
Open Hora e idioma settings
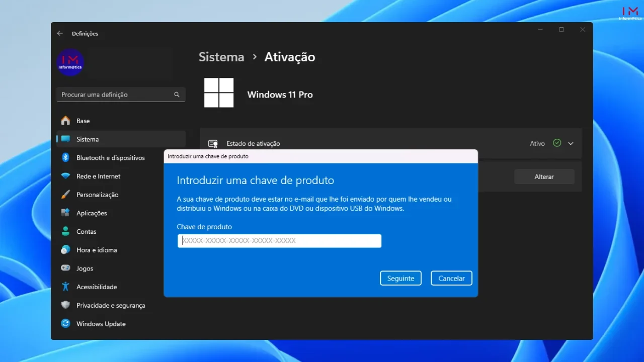[x=121, y=250]
